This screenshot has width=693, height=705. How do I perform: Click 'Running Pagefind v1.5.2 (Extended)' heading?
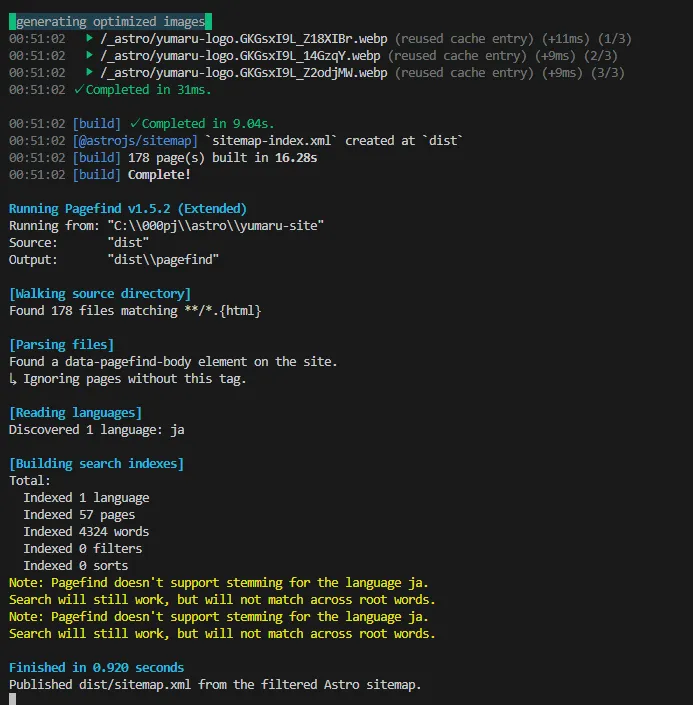pyautogui.click(x=128, y=209)
